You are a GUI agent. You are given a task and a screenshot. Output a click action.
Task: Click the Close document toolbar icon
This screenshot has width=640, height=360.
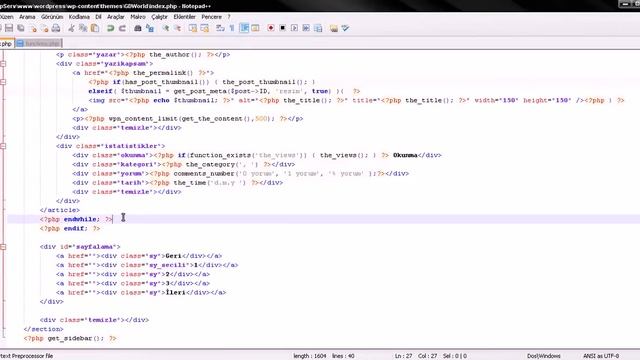tap(33, 28)
